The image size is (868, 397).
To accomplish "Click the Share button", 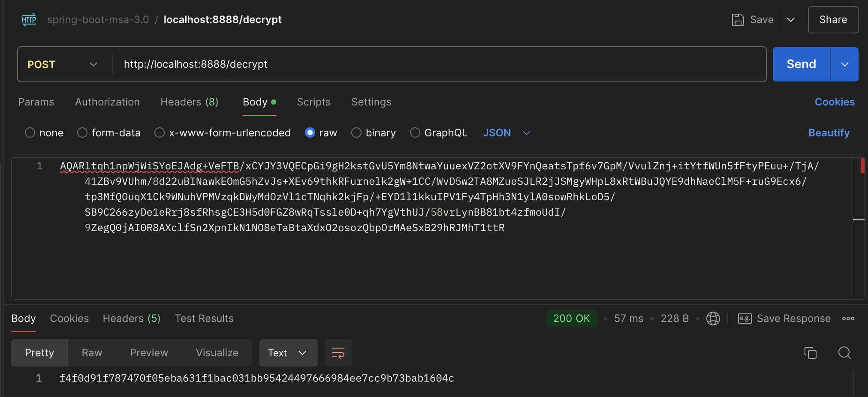I will (x=833, y=20).
